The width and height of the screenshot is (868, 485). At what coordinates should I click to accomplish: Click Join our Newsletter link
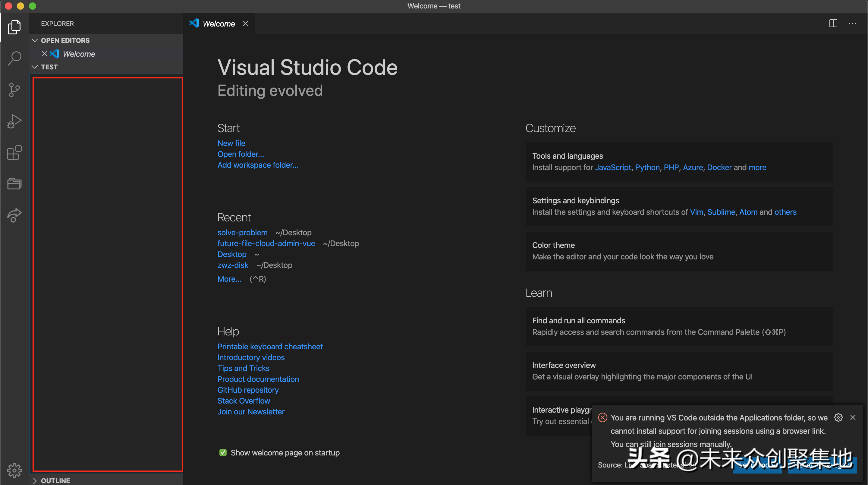[251, 411]
